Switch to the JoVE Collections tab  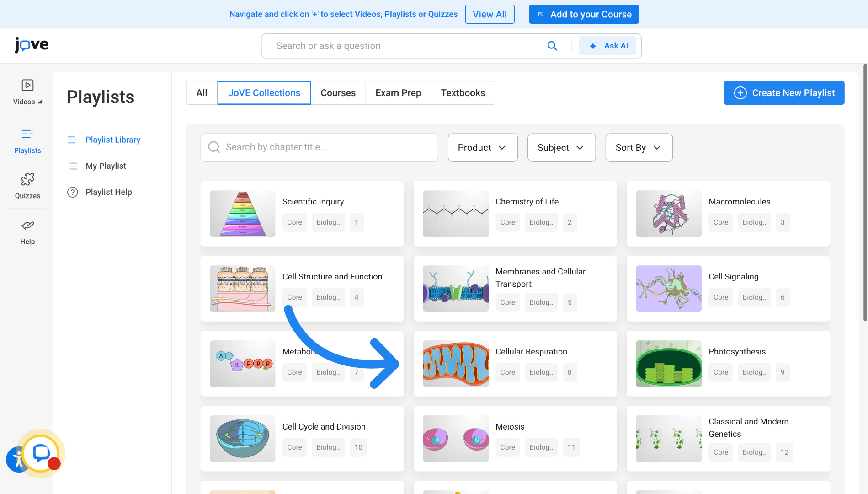click(264, 93)
